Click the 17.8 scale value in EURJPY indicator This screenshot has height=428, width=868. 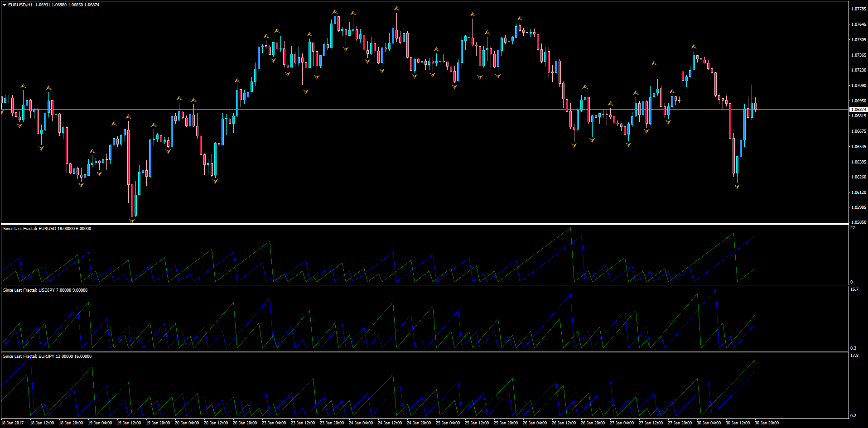[x=854, y=356]
